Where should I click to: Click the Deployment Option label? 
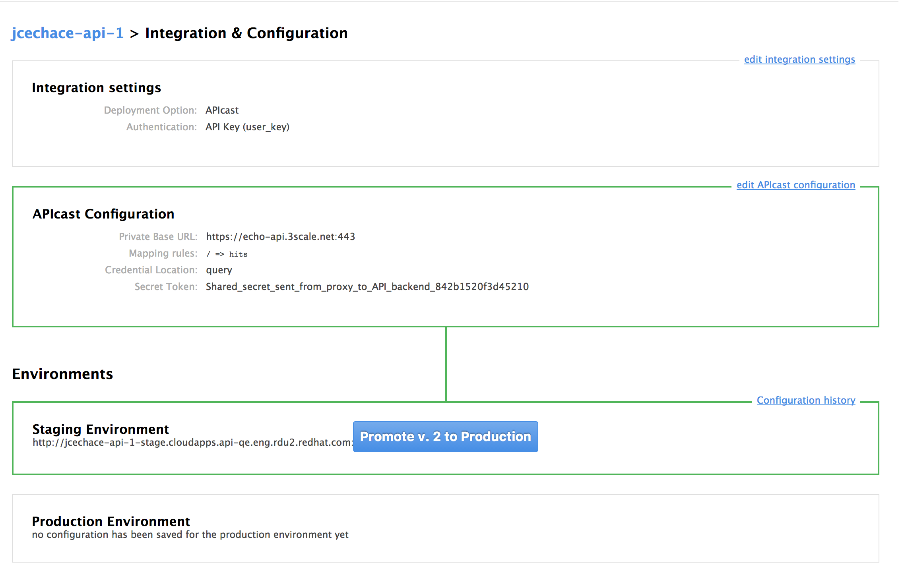click(x=150, y=110)
